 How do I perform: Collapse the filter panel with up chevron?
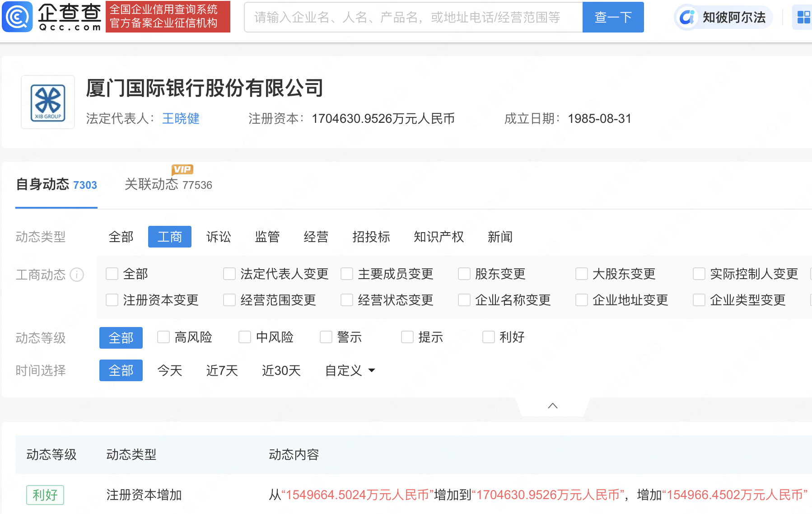click(x=553, y=406)
